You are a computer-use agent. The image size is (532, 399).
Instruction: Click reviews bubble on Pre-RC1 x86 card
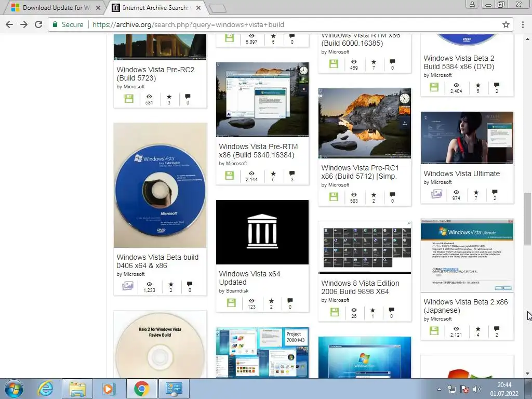pos(393,195)
